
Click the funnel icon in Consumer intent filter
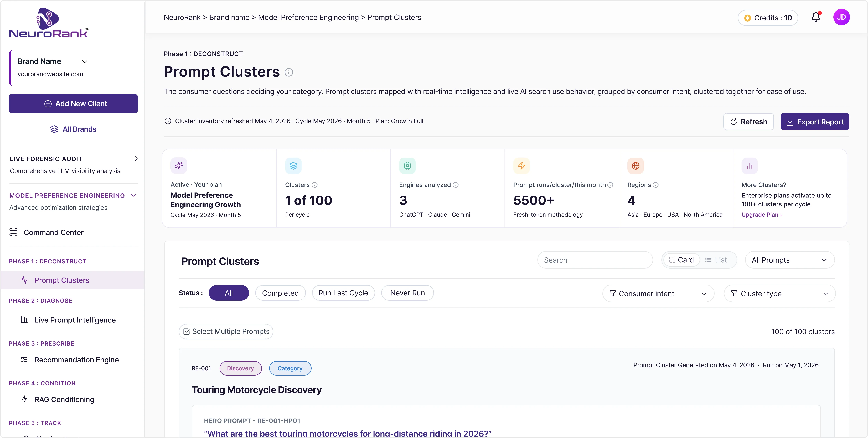tap(613, 293)
